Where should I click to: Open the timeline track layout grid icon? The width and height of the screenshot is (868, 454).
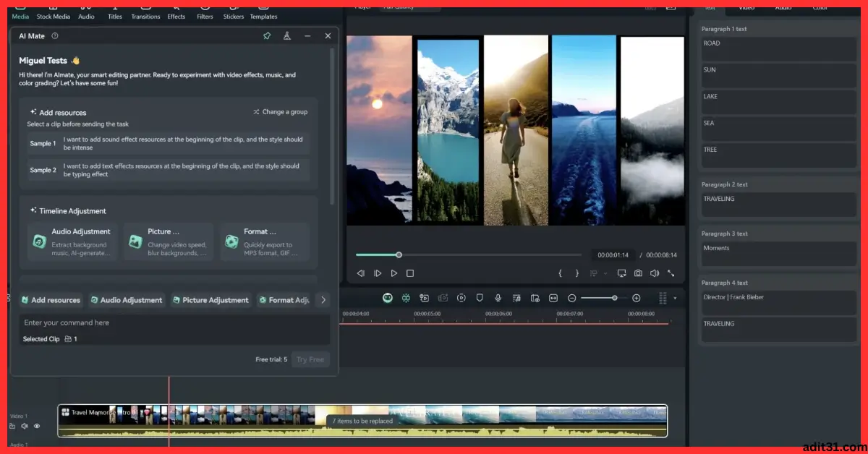point(663,298)
